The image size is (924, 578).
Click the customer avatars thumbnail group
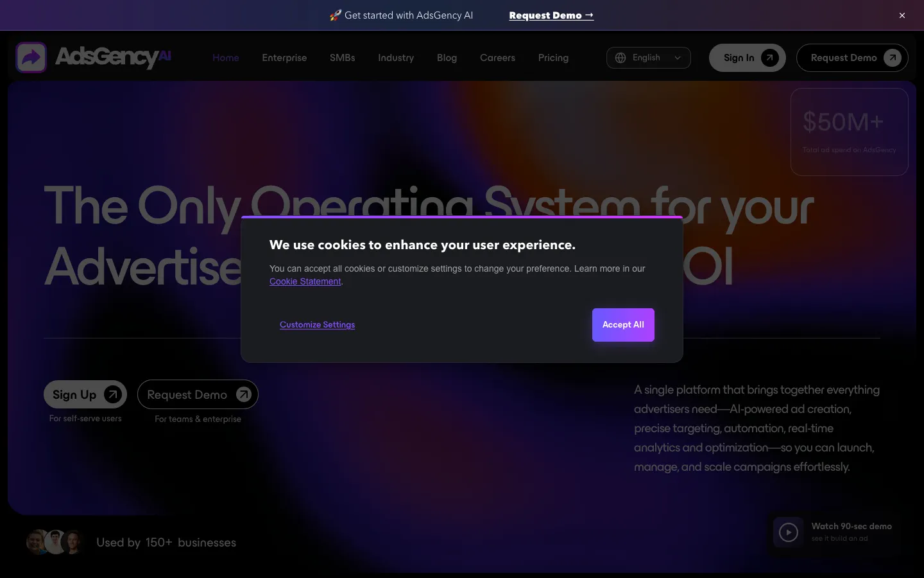tap(56, 542)
